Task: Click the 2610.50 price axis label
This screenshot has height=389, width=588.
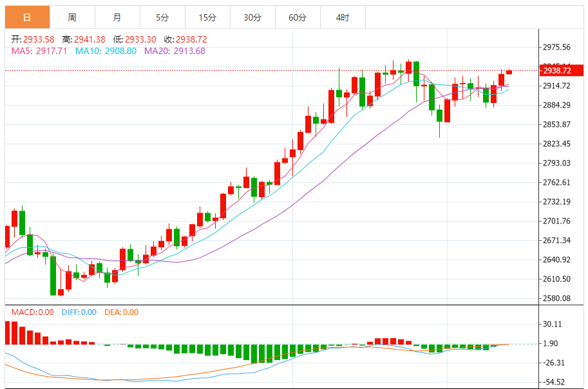Action: click(557, 279)
